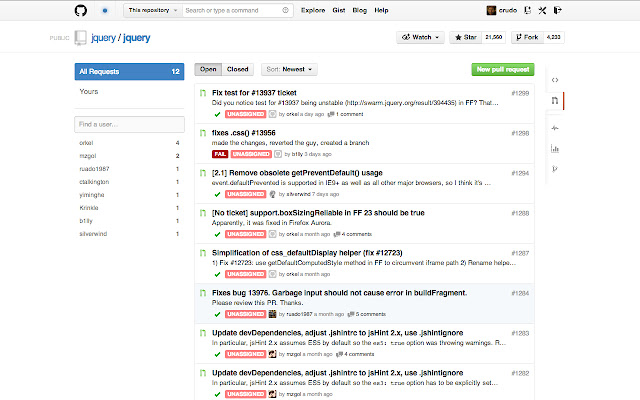This screenshot has width=640, height=400.
Task: Expand the Sort: Newest dropdown
Action: pyautogui.click(x=290, y=70)
